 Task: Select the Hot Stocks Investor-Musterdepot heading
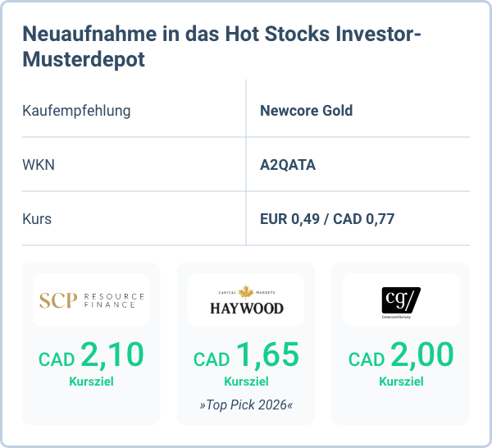click(221, 48)
